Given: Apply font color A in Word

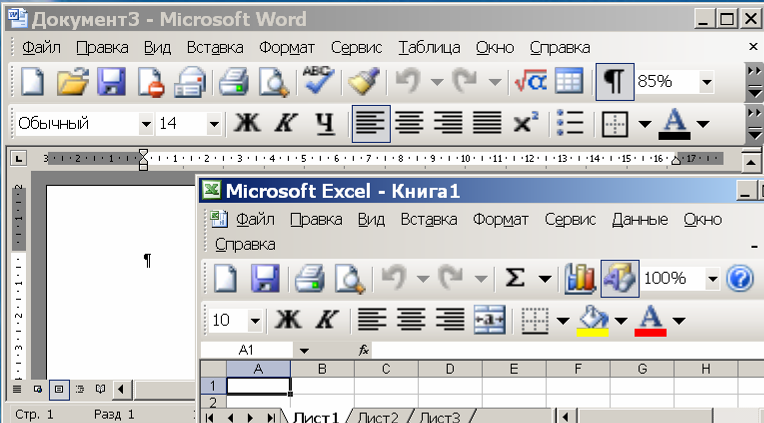Looking at the screenshot, I should (674, 124).
